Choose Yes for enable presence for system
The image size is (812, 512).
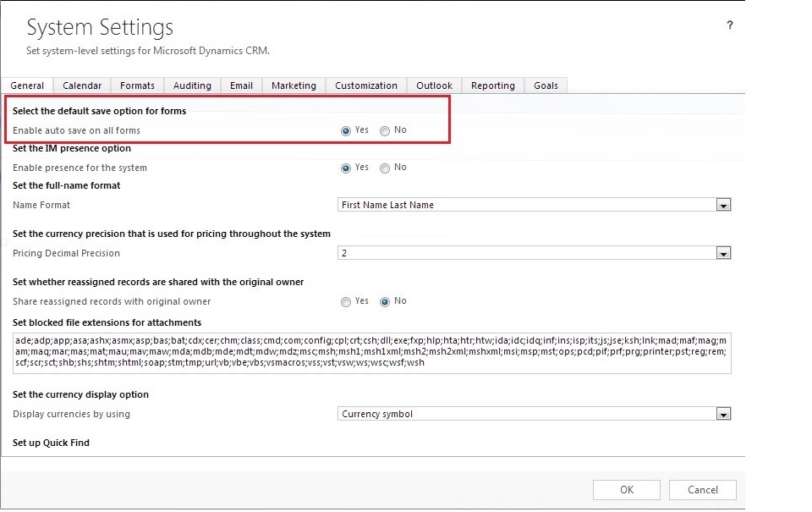[346, 168]
